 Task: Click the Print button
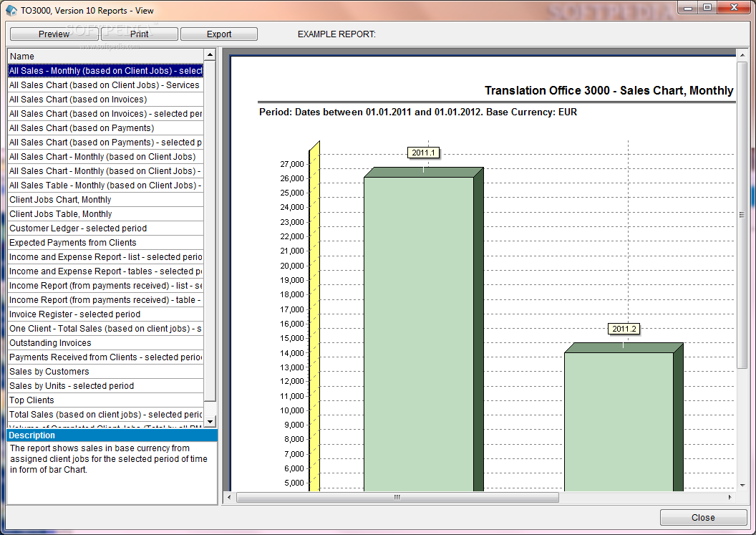[x=140, y=34]
